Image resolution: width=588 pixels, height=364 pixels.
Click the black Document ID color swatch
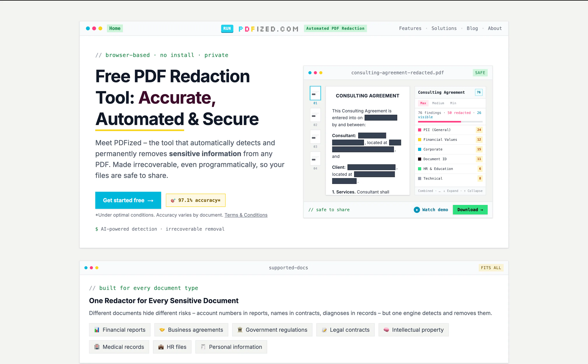420,159
